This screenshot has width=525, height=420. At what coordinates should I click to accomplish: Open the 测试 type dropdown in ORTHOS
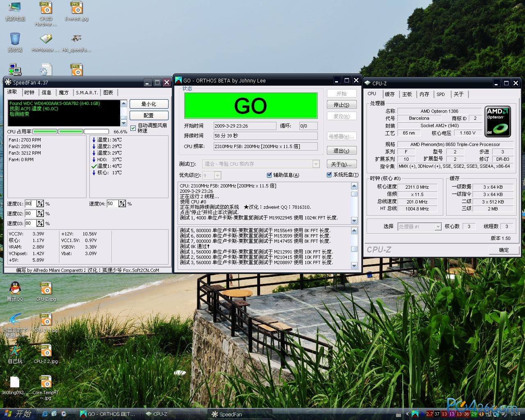coord(316,164)
